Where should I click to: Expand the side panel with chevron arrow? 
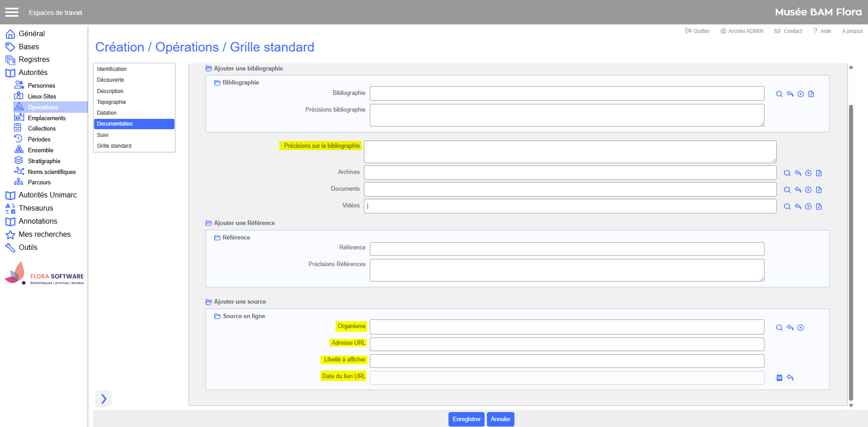pyautogui.click(x=104, y=399)
